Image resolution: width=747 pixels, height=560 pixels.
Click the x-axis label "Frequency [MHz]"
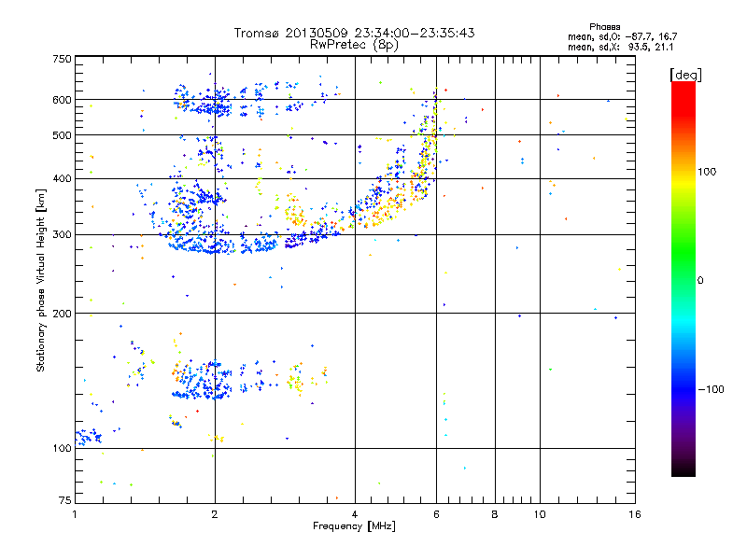point(354,526)
